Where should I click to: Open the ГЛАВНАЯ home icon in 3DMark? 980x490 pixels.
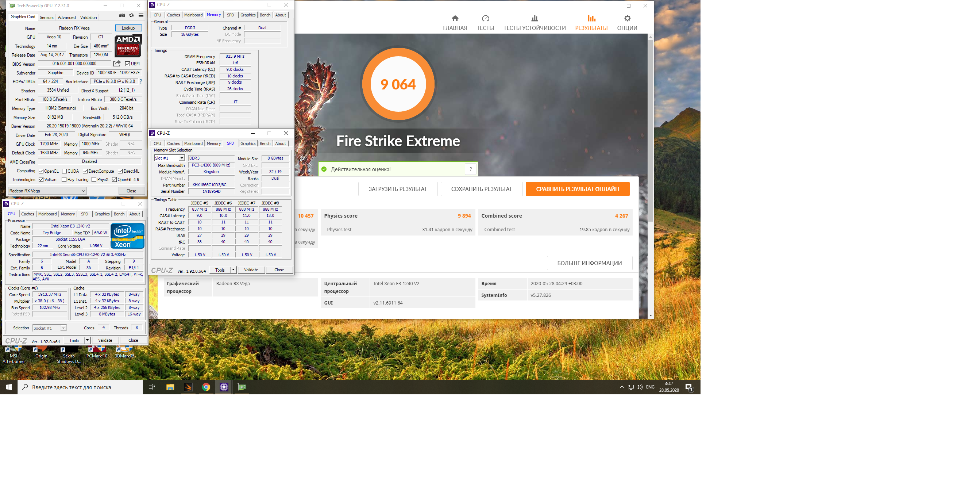[455, 18]
